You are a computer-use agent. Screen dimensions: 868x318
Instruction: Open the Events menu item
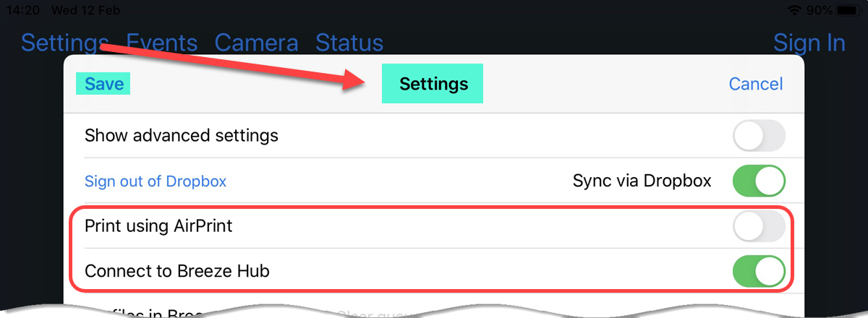pyautogui.click(x=162, y=43)
